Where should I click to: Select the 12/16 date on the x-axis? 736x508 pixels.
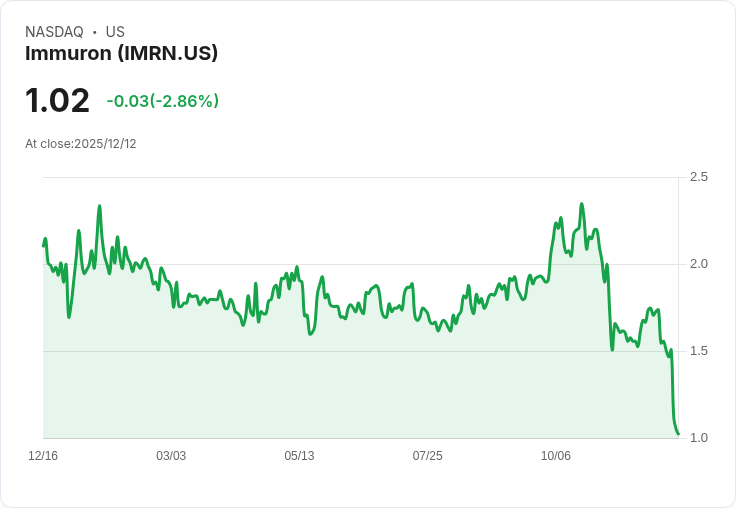43,456
